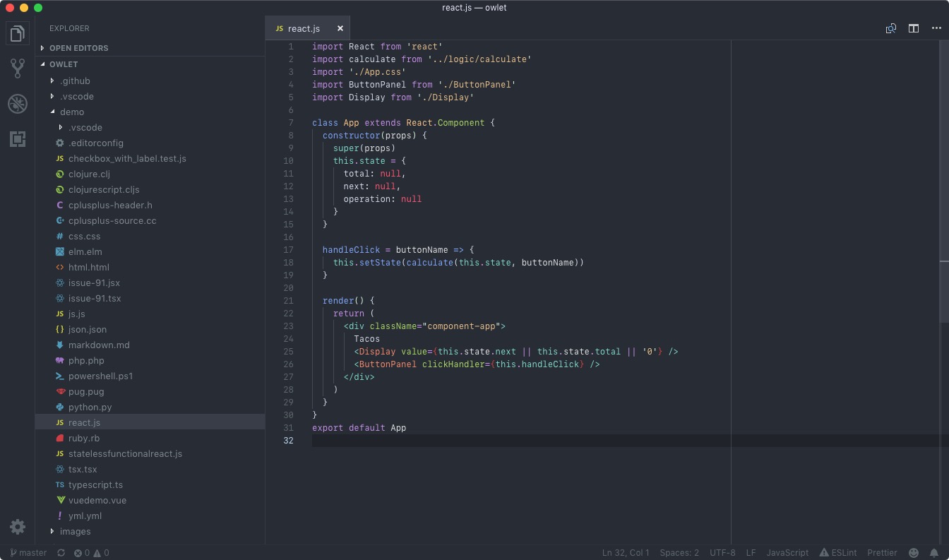Open markdown.md file
The height and width of the screenshot is (560, 949).
[150, 345]
